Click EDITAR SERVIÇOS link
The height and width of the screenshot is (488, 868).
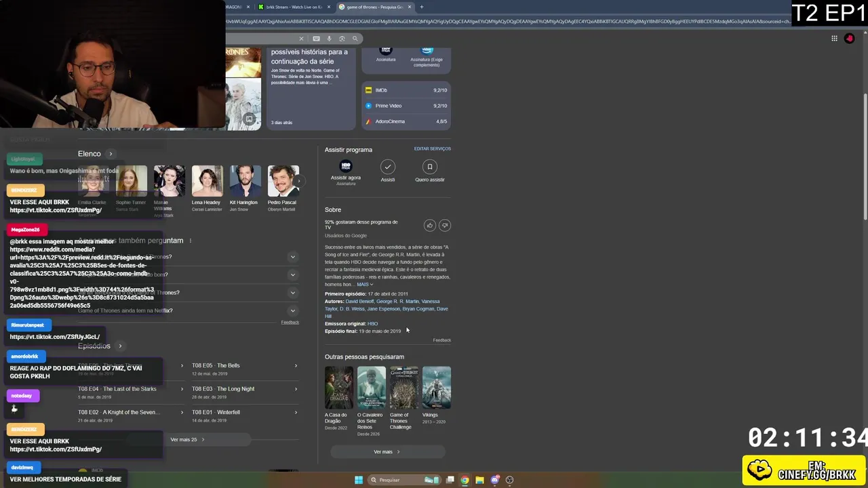[x=433, y=149]
